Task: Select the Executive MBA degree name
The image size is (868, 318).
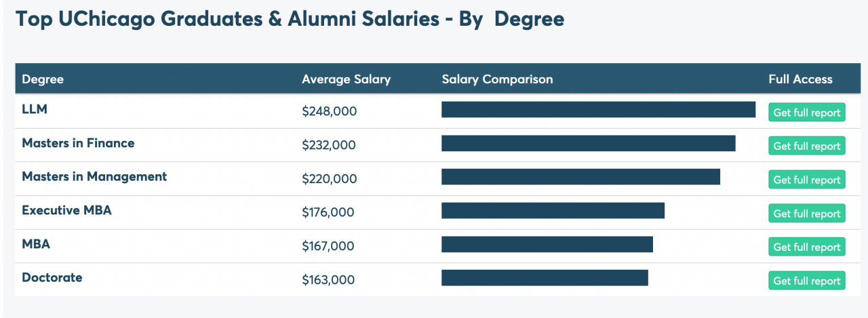Action: (x=66, y=210)
